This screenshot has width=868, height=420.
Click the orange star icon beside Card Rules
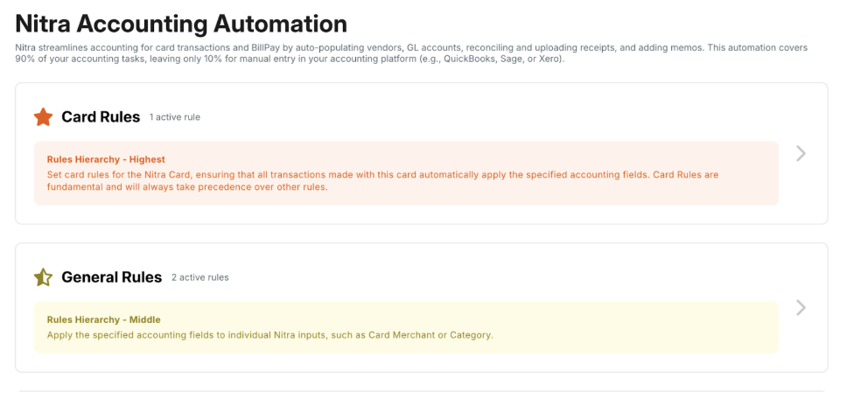point(43,116)
